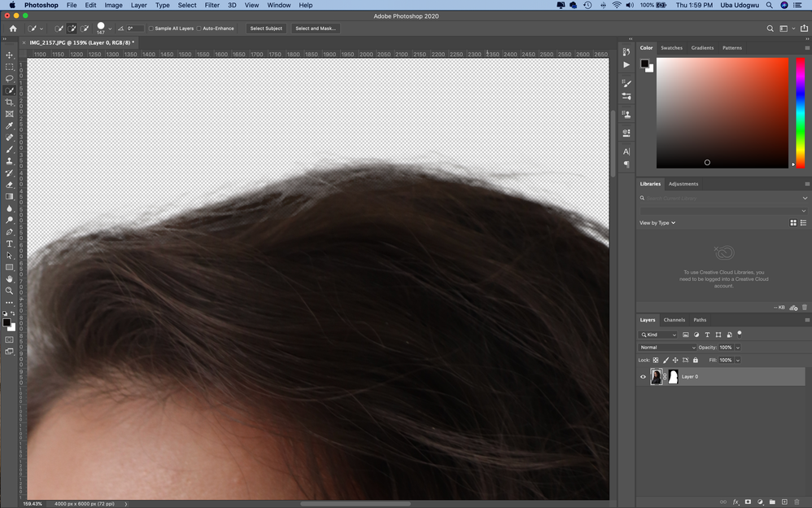Open Opacity slider dropdown arrow
This screenshot has height=508, width=812.
pos(738,348)
